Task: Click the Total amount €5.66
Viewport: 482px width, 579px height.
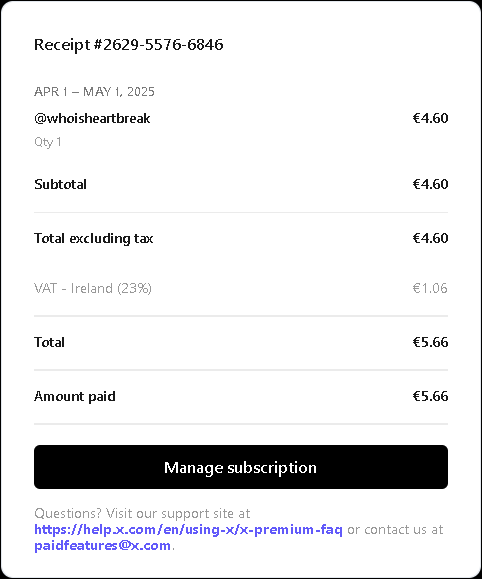Action: click(x=430, y=342)
